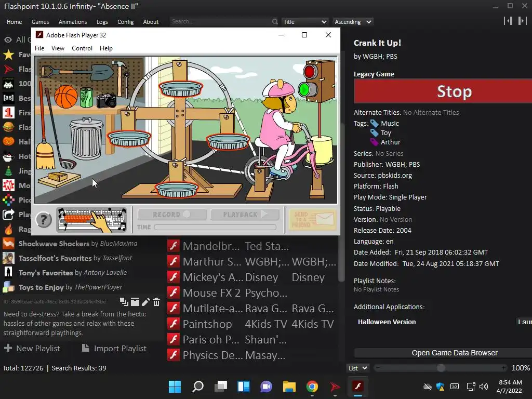Image resolution: width=532 pixels, height=399 pixels.
Task: Adjust the game scale zoom slider
Action: point(441,368)
